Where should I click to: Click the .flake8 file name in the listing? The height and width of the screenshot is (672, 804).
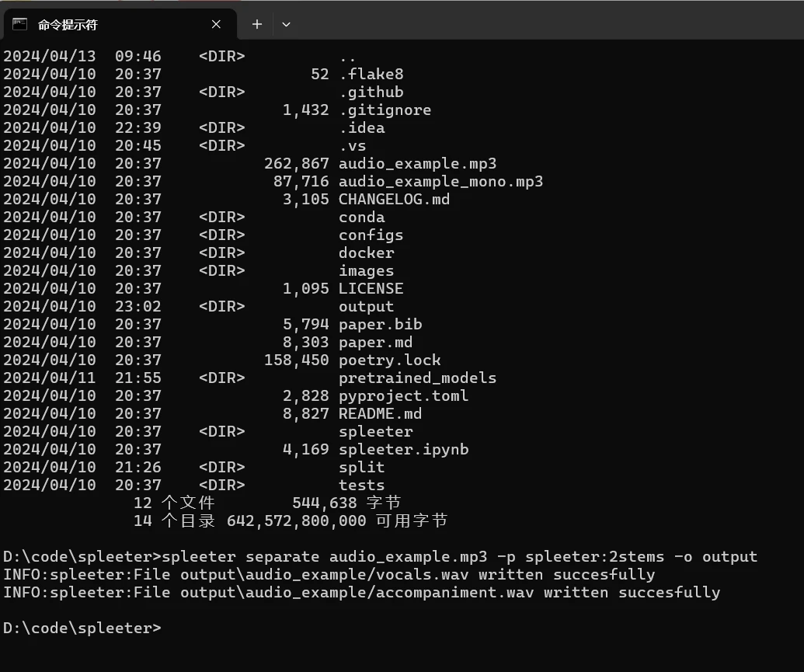[371, 75]
